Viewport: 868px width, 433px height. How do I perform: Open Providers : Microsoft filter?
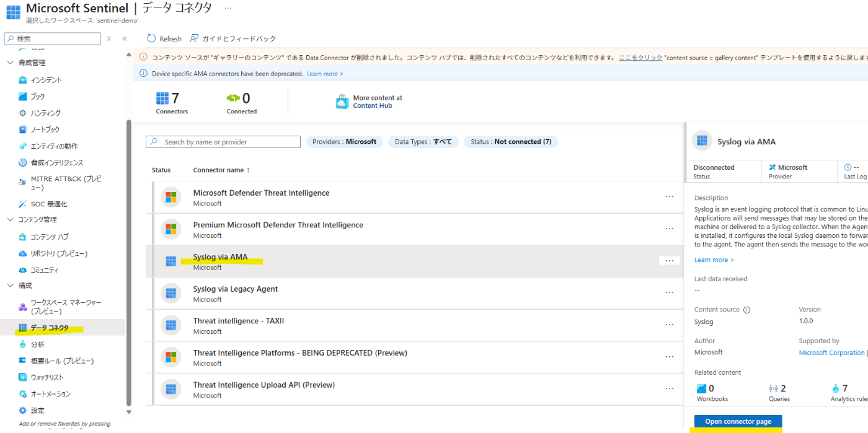coord(344,142)
